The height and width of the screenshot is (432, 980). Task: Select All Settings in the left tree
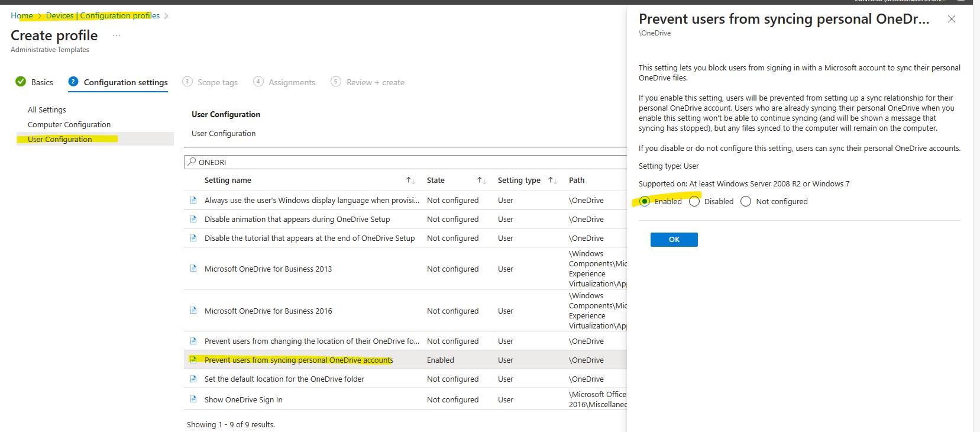tap(47, 109)
